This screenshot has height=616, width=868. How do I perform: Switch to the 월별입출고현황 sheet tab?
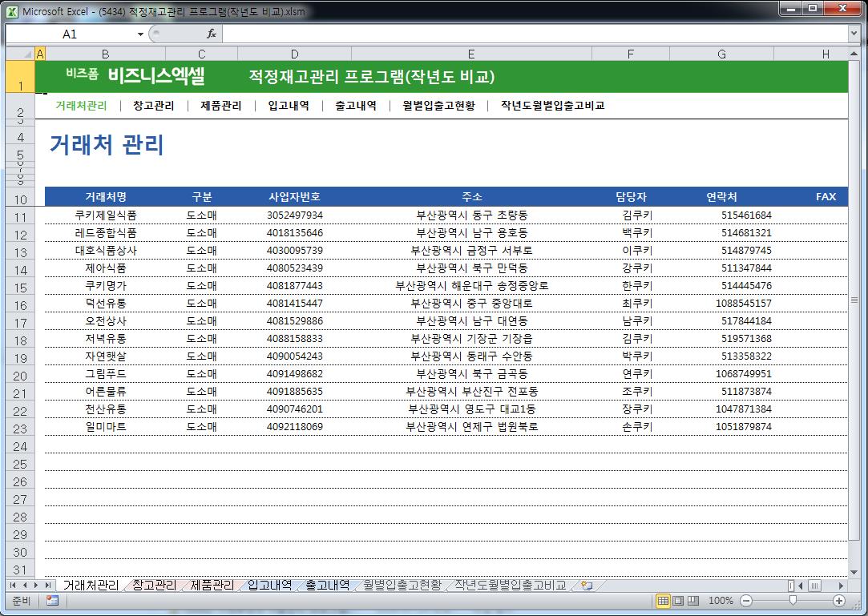[x=402, y=586]
